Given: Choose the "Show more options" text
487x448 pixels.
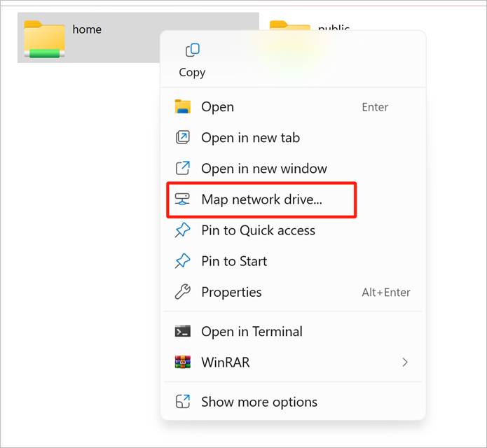Looking at the screenshot, I should point(259,402).
